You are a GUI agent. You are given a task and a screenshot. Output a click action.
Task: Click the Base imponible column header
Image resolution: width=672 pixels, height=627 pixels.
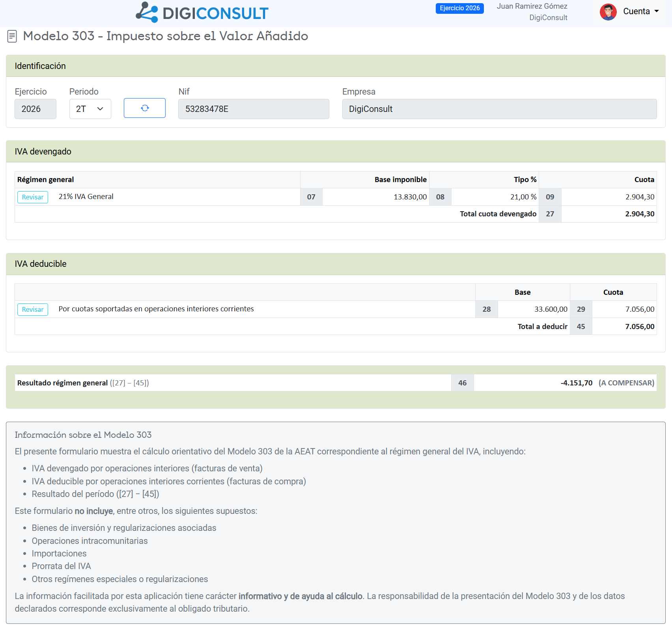(x=400, y=180)
